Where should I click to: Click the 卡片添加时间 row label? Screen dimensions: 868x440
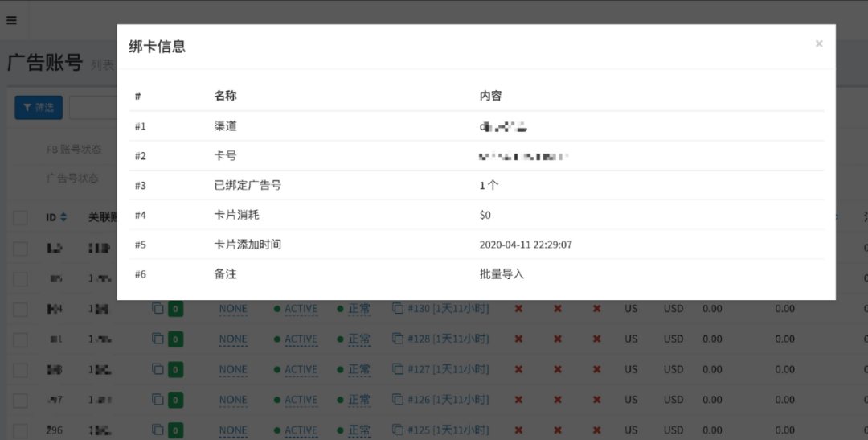(248, 245)
